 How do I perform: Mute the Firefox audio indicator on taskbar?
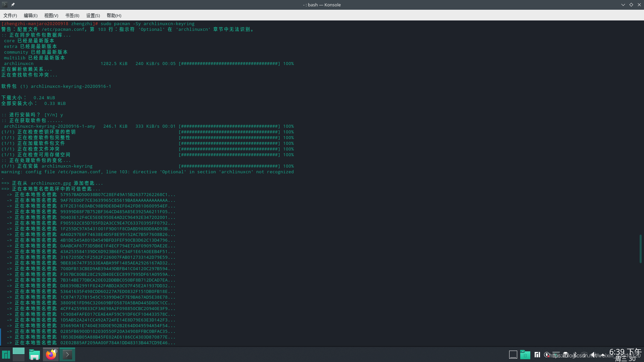tap(56, 351)
